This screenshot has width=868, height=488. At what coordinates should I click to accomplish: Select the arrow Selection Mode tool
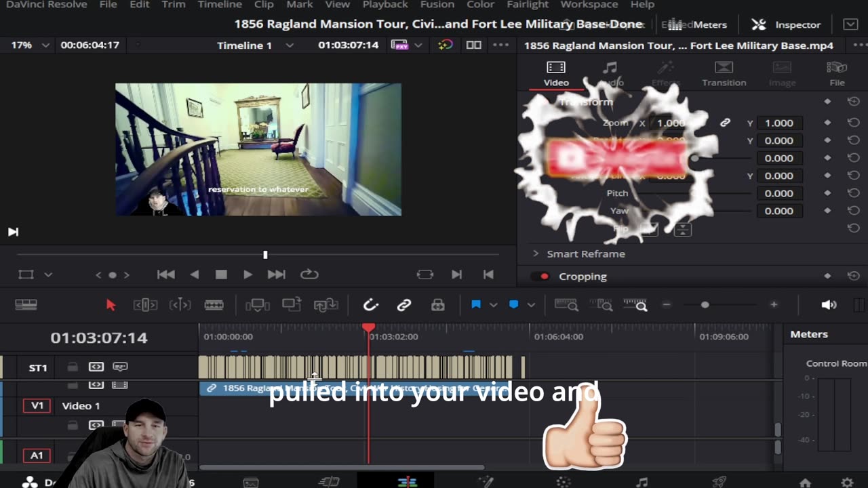point(111,305)
